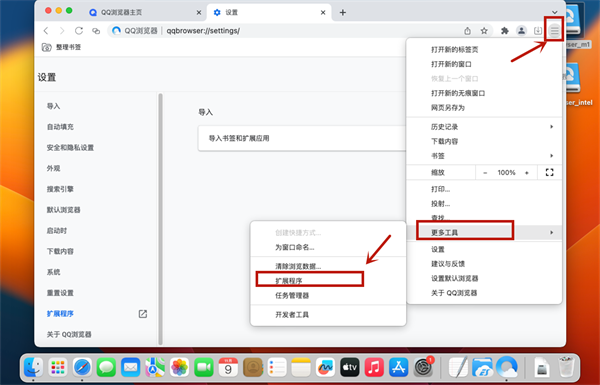Click the downloads icon in toolbar
Viewport: 600px width, 385px height.
(x=538, y=31)
